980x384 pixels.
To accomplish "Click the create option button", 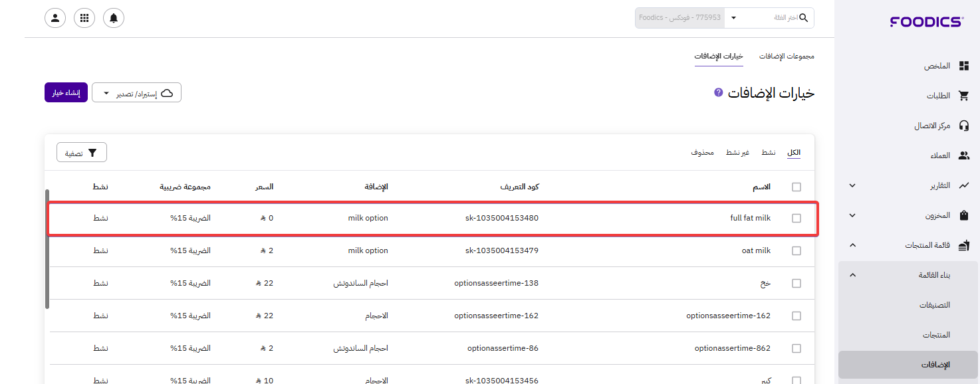I will [66, 93].
